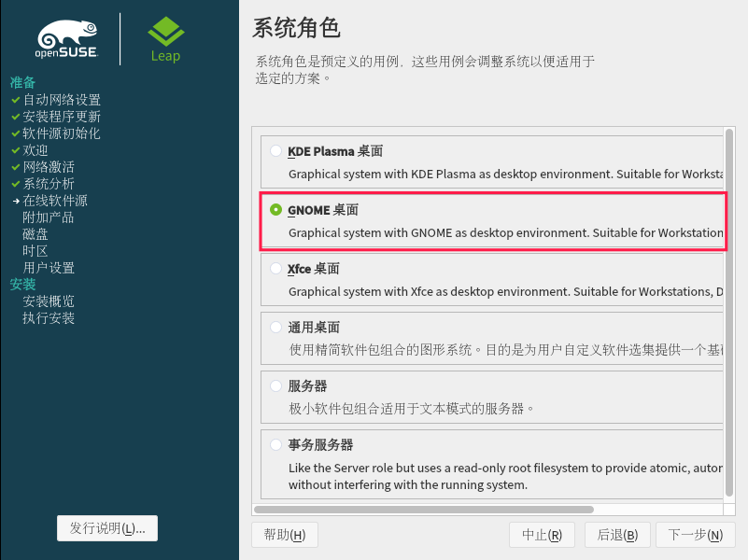Viewport: 748px width, 560px height.
Task: Click the current 在线软件源 step
Action: (x=55, y=200)
